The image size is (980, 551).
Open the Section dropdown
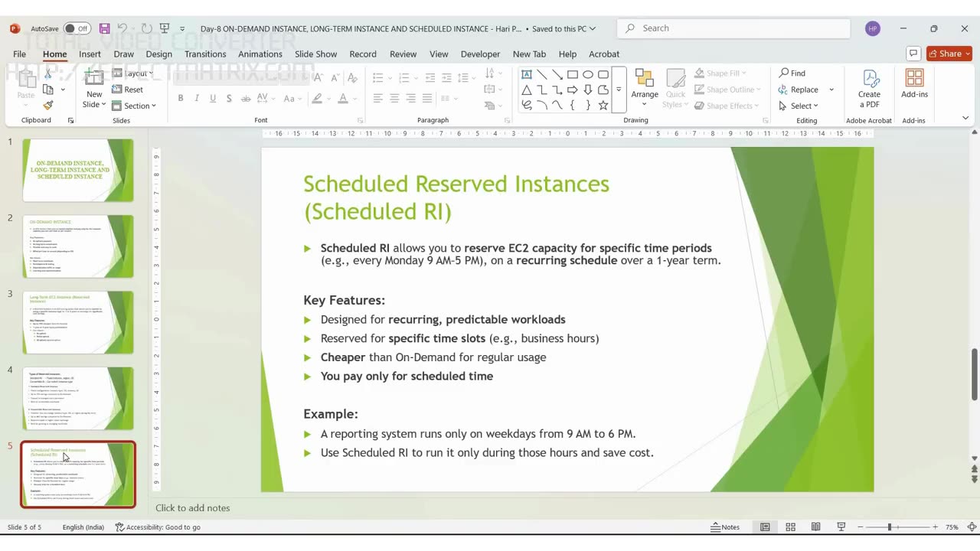134,106
